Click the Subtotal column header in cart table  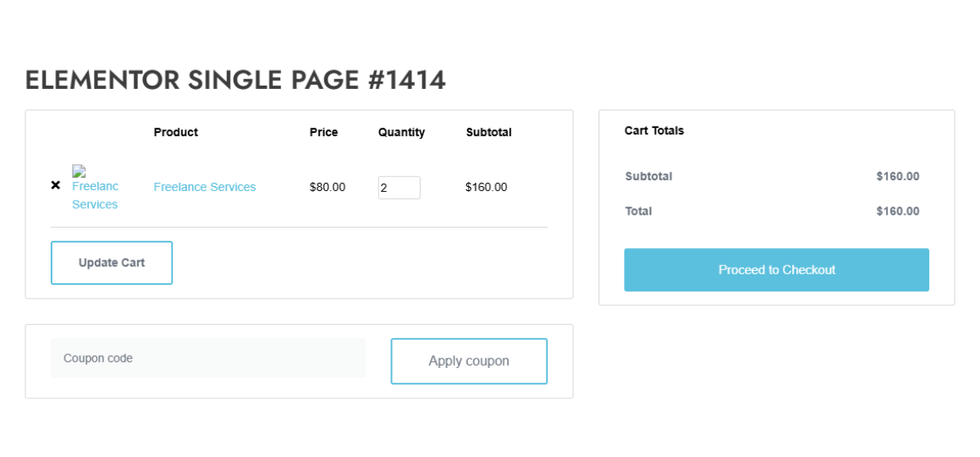tap(488, 132)
